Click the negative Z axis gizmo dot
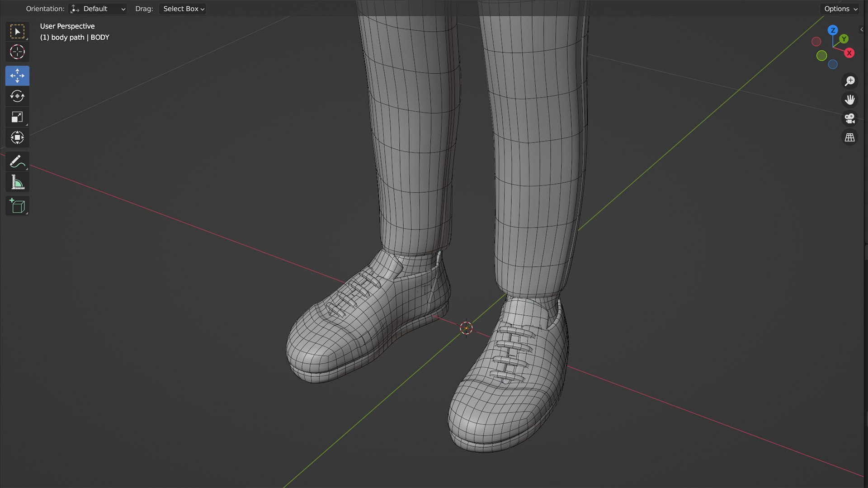 833,65
